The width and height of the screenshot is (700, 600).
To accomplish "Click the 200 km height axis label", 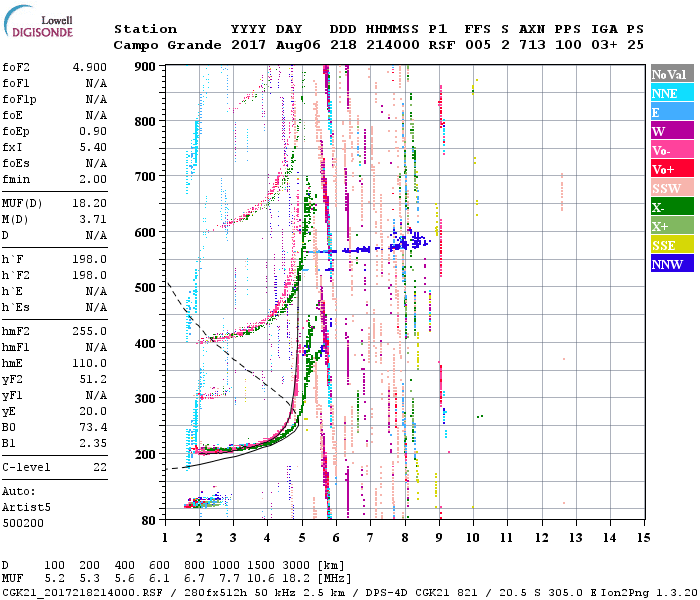I will click(145, 454).
